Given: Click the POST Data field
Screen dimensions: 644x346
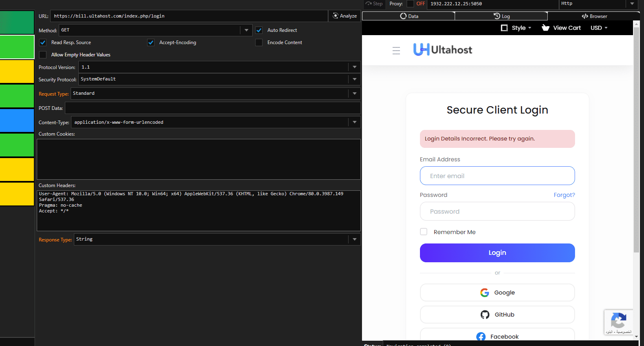Looking at the screenshot, I should click(213, 108).
